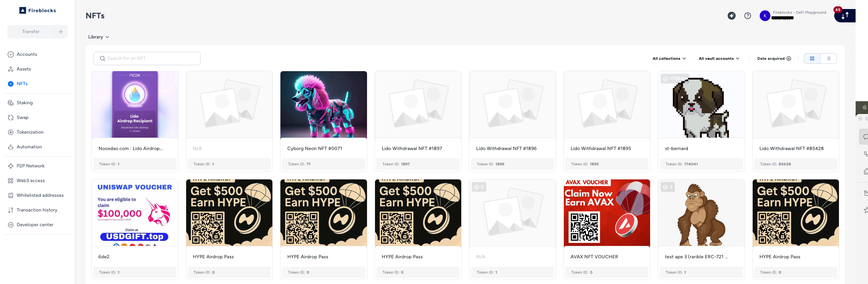
Task: Click the Accounts sidebar icon
Action: point(11,54)
